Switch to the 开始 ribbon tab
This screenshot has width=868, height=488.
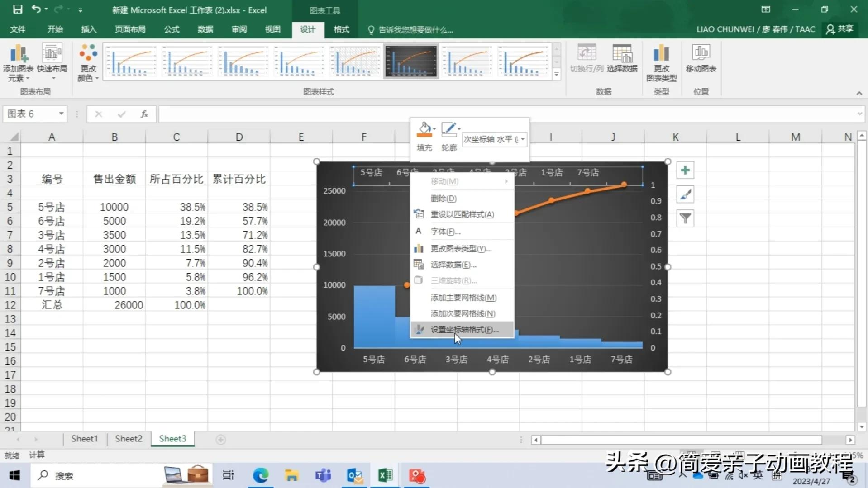pyautogui.click(x=55, y=29)
